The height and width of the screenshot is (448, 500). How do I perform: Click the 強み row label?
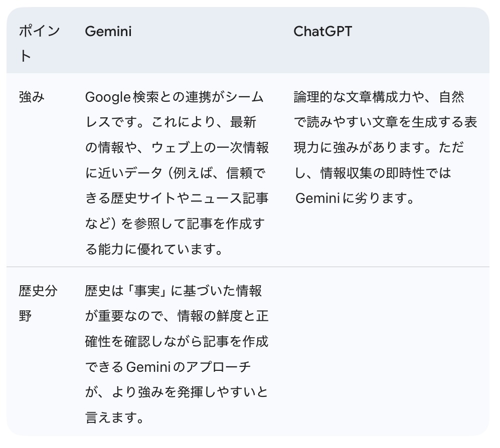[32, 97]
